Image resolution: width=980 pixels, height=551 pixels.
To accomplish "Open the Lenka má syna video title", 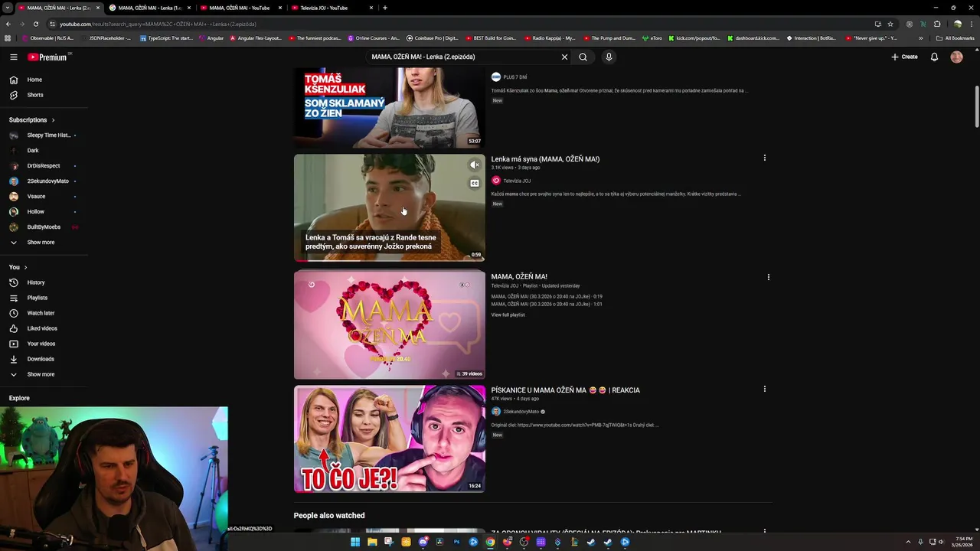I will pyautogui.click(x=545, y=159).
